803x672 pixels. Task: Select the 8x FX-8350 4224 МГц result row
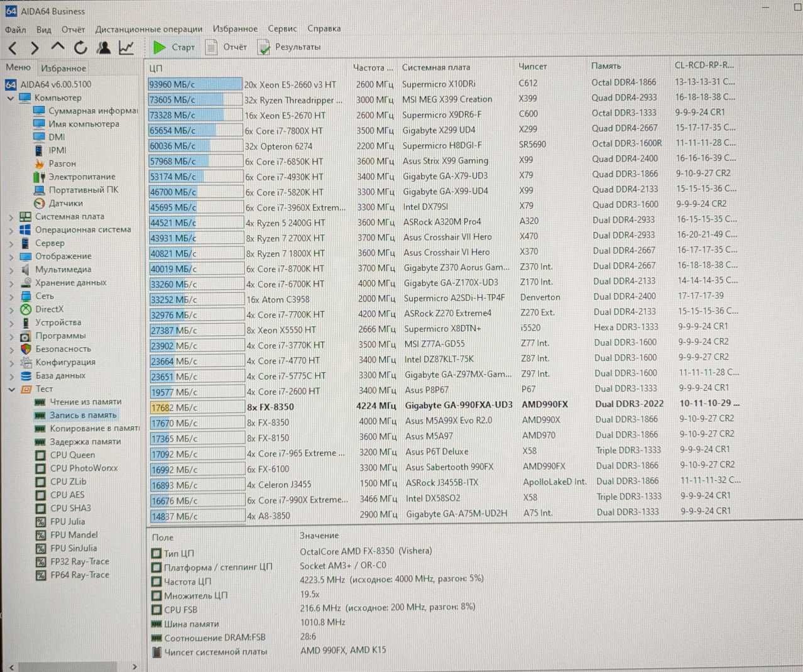(445, 406)
